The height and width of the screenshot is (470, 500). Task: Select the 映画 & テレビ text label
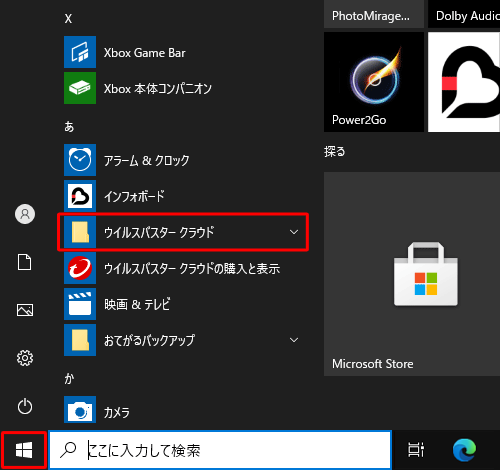137,304
